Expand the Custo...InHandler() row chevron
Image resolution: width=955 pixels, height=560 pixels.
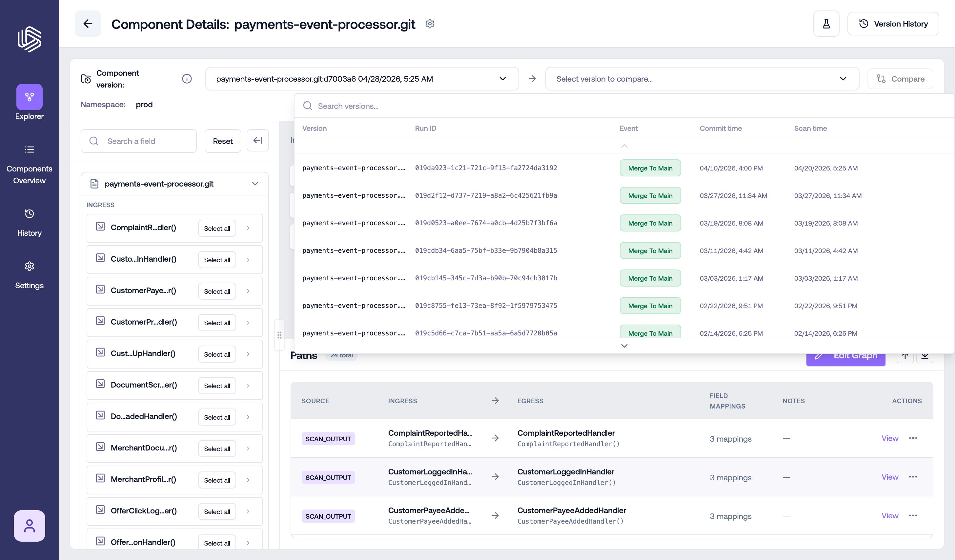point(248,260)
